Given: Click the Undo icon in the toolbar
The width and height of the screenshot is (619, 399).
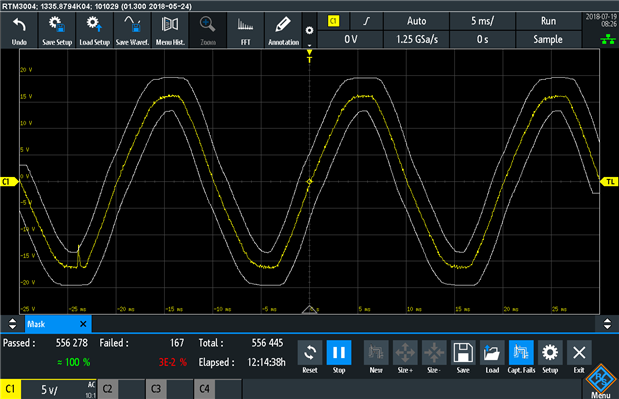Looking at the screenshot, I should pos(19,30).
